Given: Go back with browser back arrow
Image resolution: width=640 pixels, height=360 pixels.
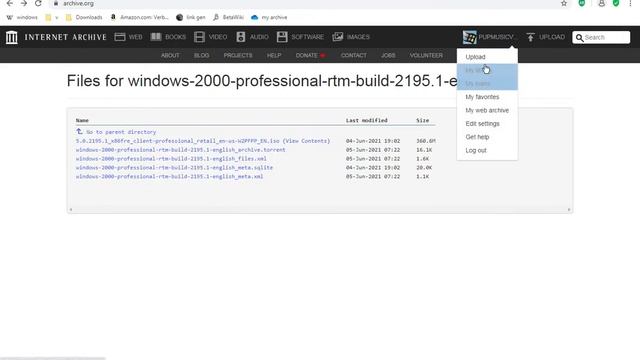Looking at the screenshot, I should (10, 3).
